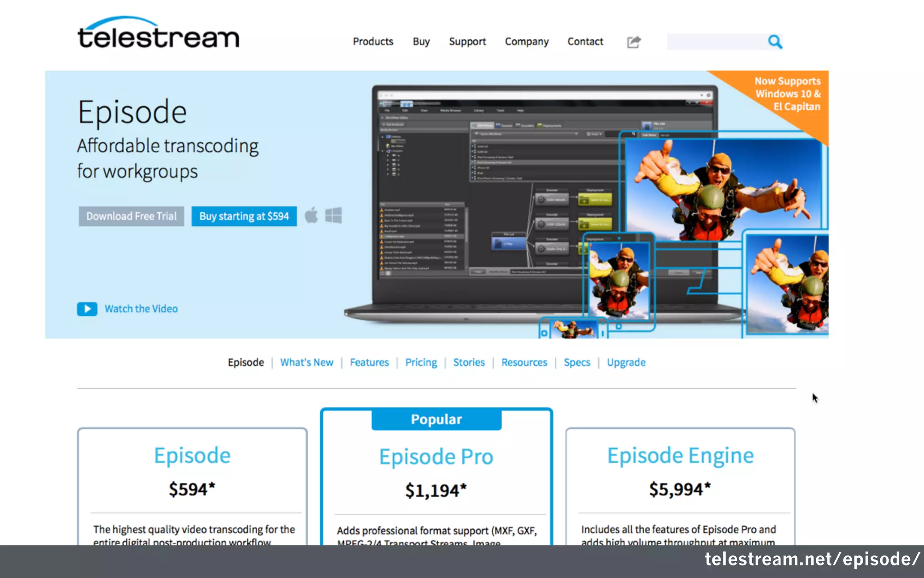This screenshot has height=578, width=924.
Task: Open the Contact menu
Action: 585,42
